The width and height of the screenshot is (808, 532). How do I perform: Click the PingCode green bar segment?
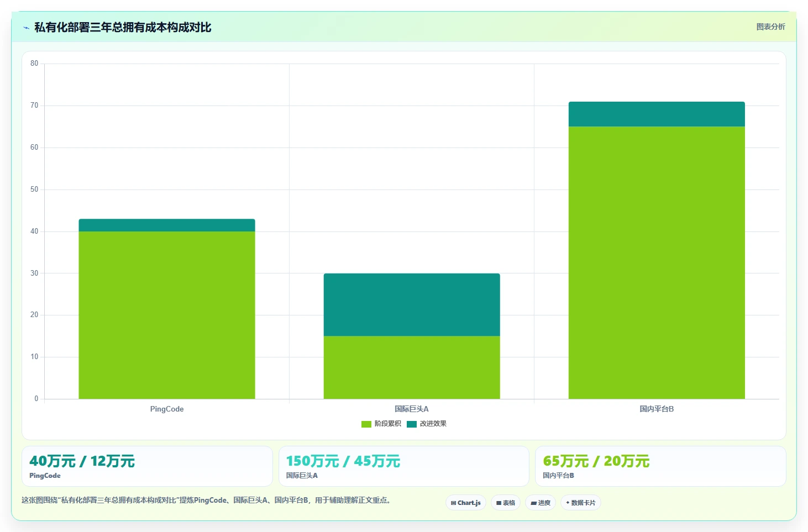coord(167,315)
